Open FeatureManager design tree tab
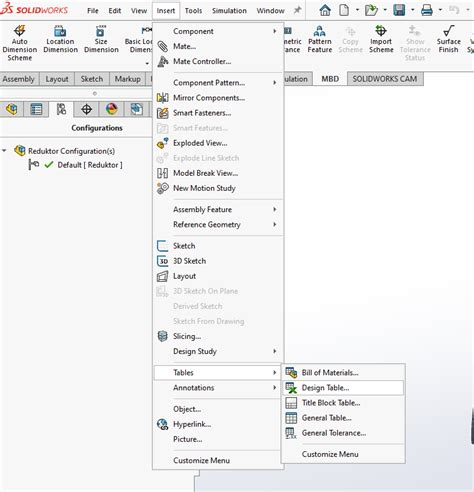Image resolution: width=474 pixels, height=492 pixels. pos(12,109)
